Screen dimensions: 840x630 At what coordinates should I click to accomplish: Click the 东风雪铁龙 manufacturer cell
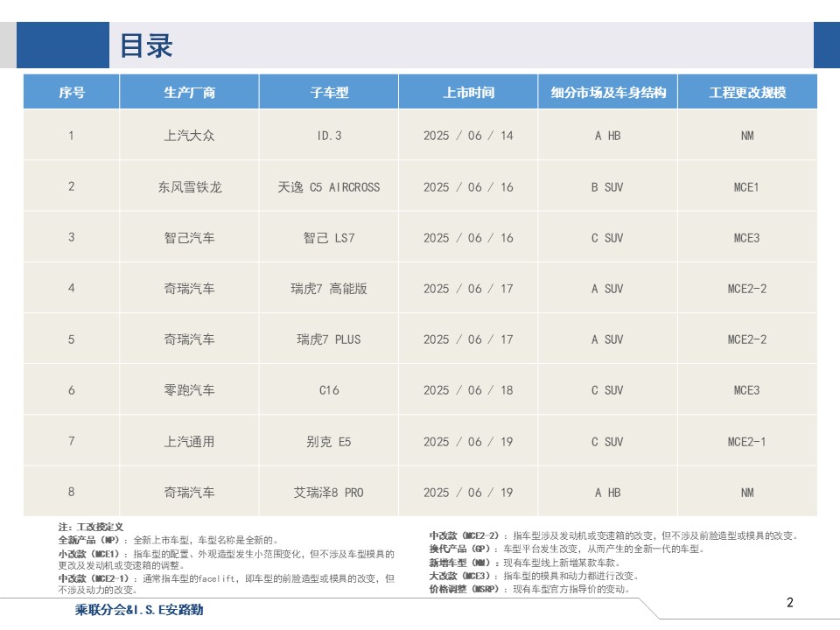tap(189, 187)
